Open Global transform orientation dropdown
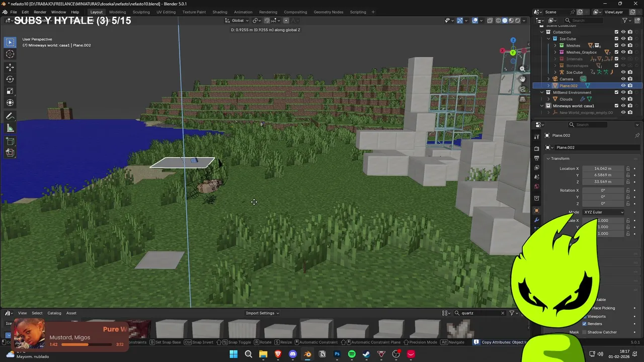The width and height of the screenshot is (644, 362). 237,21
